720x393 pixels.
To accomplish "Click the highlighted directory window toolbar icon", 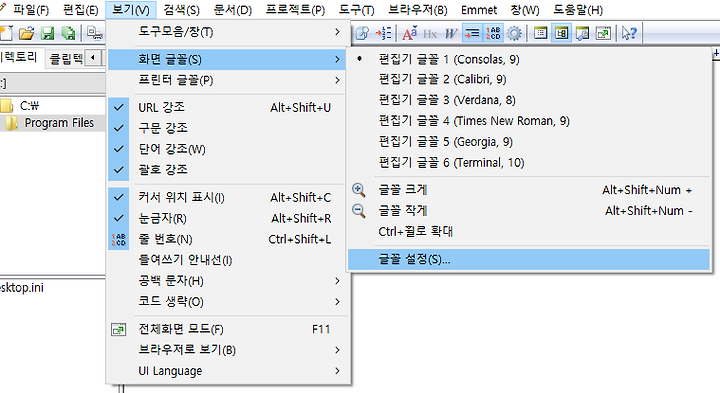I will (562, 33).
